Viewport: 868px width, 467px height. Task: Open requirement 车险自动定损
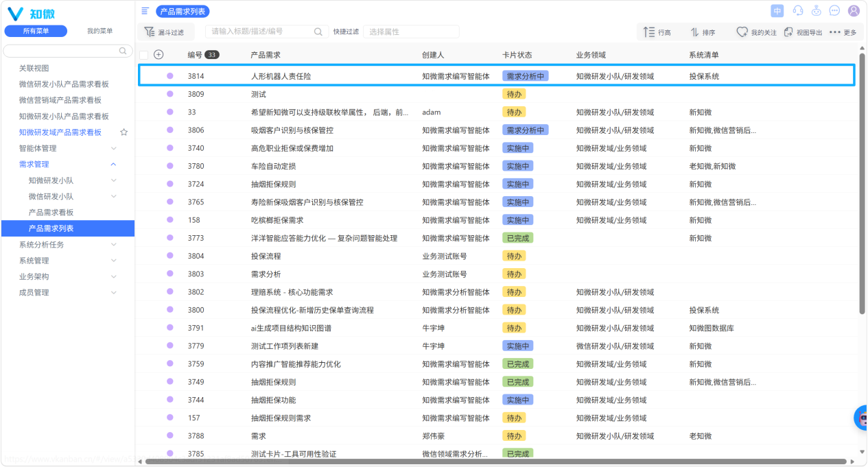pos(273,166)
